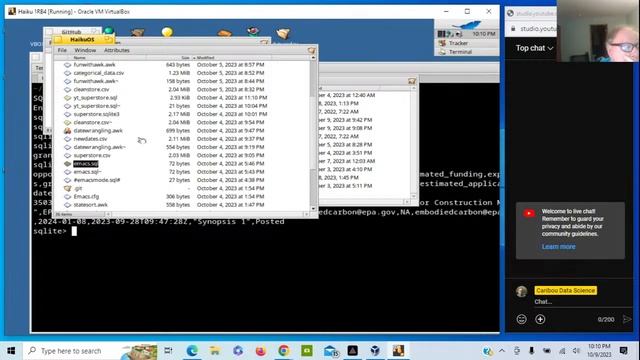640x360 pixels.
Task: Open the File menu in the HaikuOS window
Action: click(62, 50)
